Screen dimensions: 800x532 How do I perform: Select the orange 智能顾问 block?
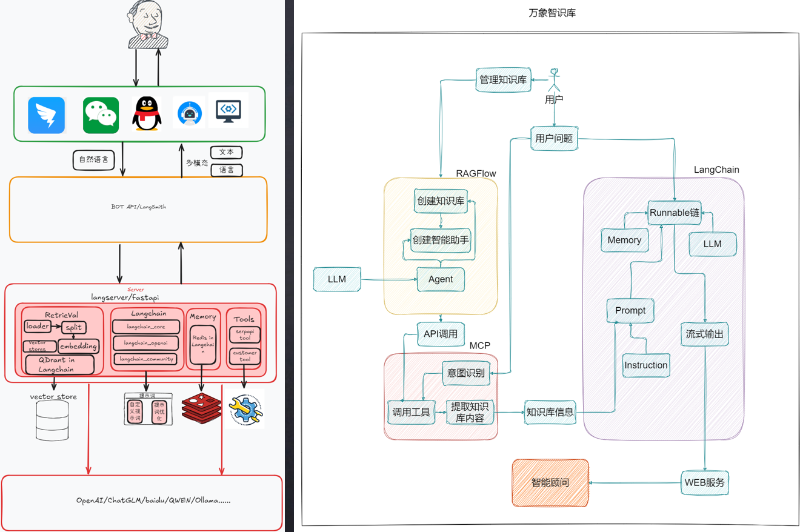point(550,483)
